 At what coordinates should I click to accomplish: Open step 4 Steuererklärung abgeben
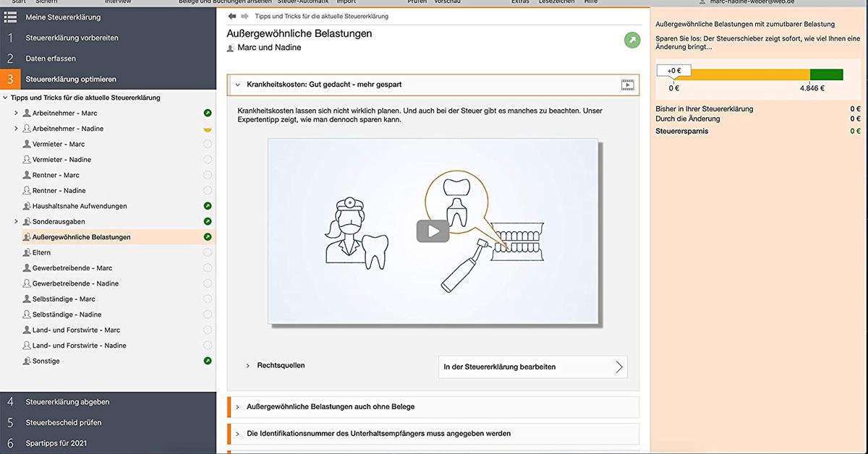pyautogui.click(x=108, y=402)
